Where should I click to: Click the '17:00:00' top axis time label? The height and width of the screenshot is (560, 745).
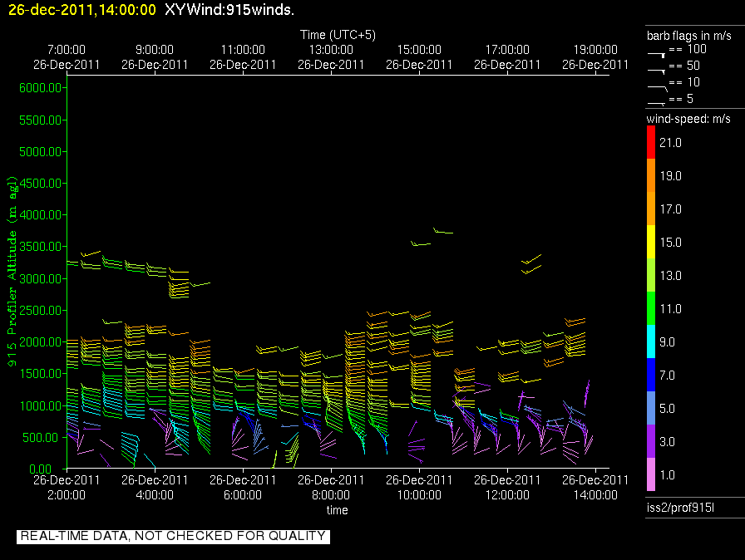tap(507, 49)
